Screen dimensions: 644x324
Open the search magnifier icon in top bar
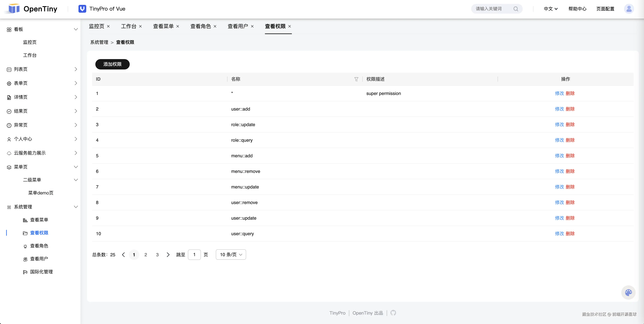pos(516,9)
